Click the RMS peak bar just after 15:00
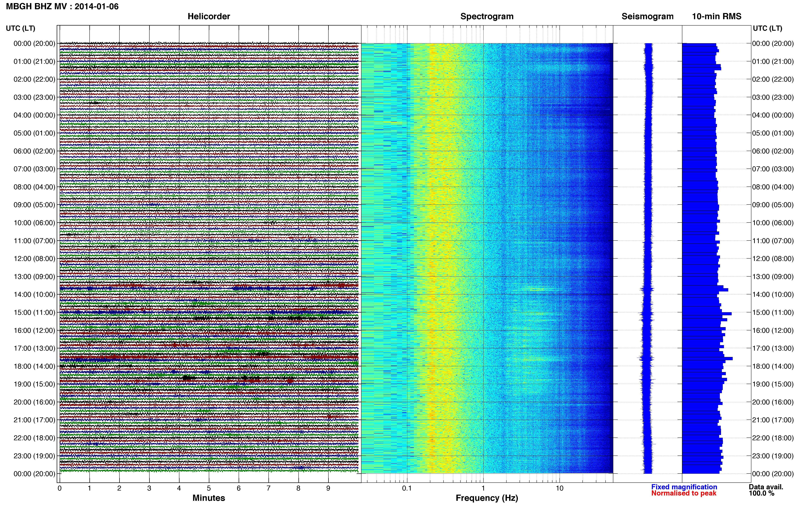The width and height of the screenshot is (812, 508). [707, 314]
